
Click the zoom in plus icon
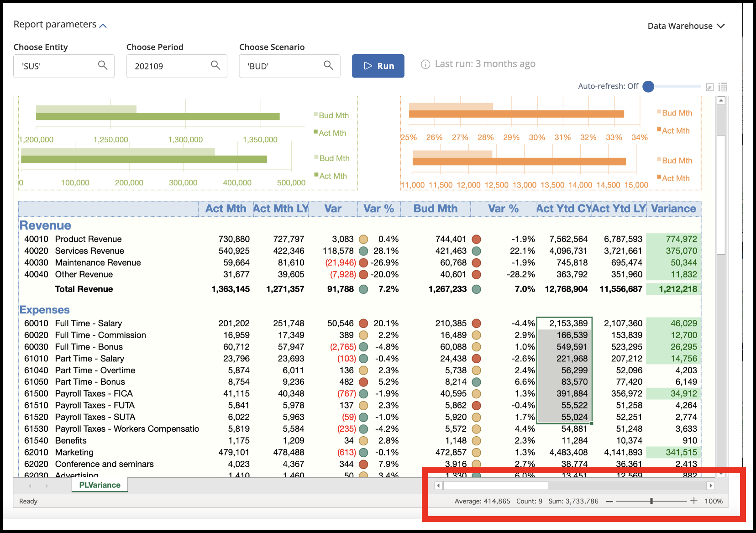pos(694,501)
